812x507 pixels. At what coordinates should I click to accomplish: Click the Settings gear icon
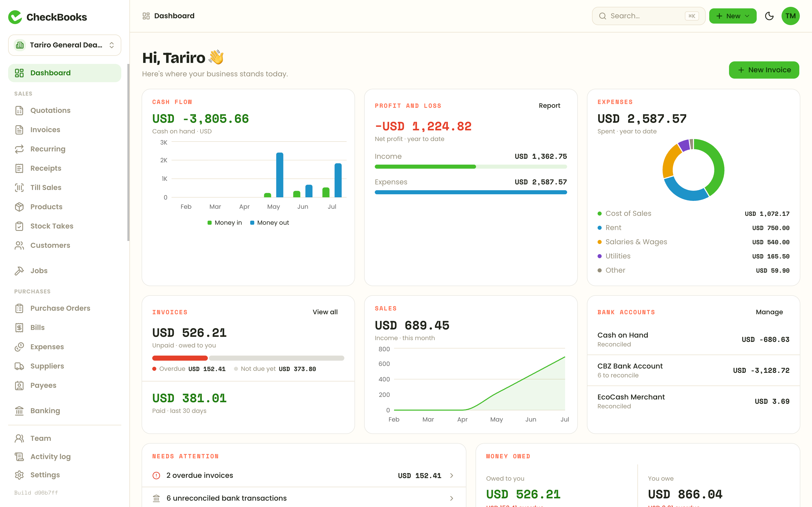click(x=19, y=475)
